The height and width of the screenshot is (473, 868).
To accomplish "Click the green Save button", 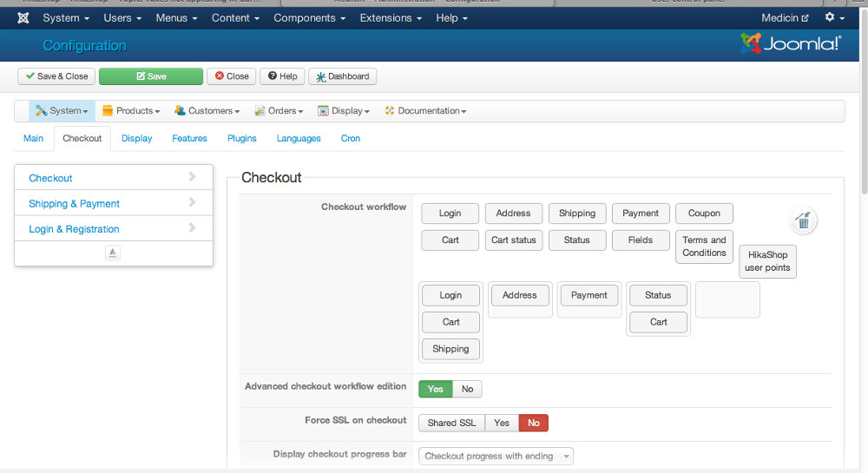I will (151, 76).
